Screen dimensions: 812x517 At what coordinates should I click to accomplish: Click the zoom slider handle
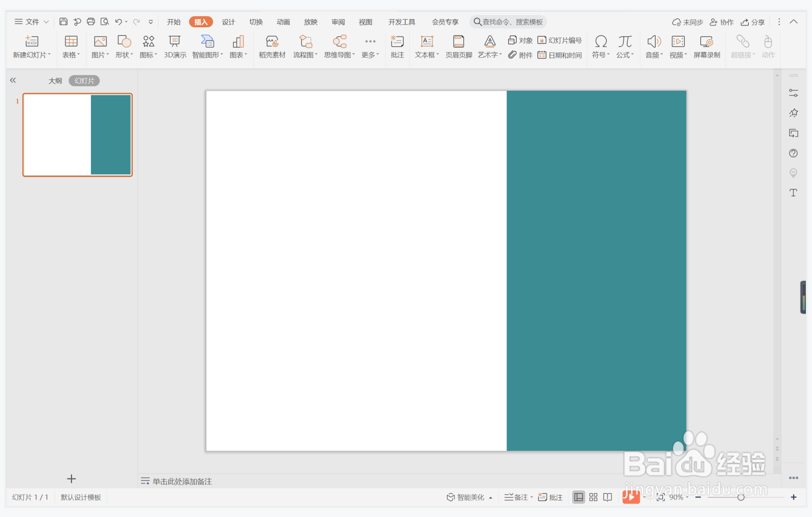741,497
